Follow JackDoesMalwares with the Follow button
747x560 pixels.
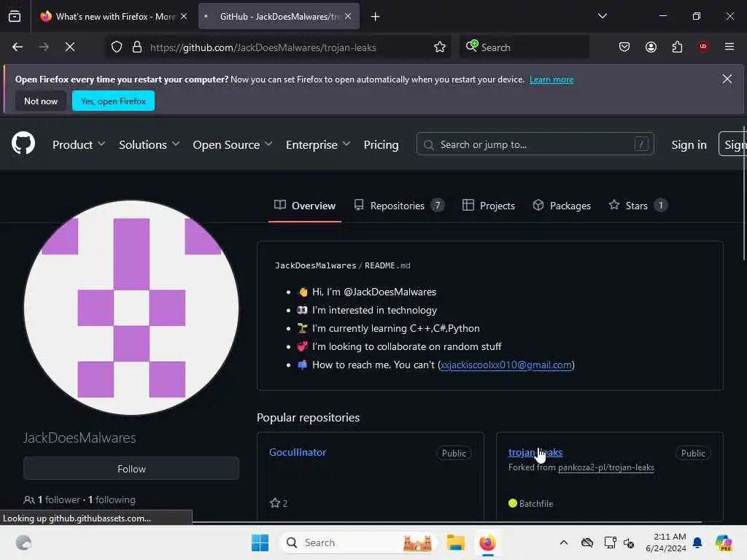pyautogui.click(x=131, y=469)
